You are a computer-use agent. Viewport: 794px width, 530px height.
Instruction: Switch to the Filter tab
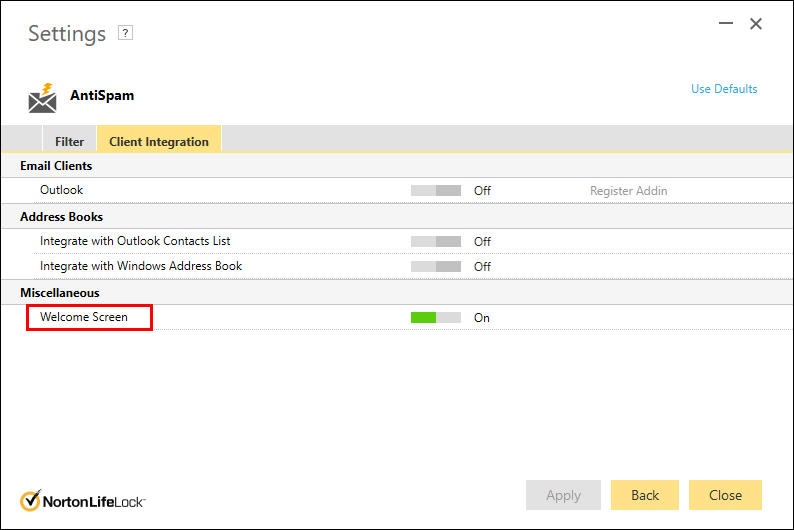click(x=69, y=141)
